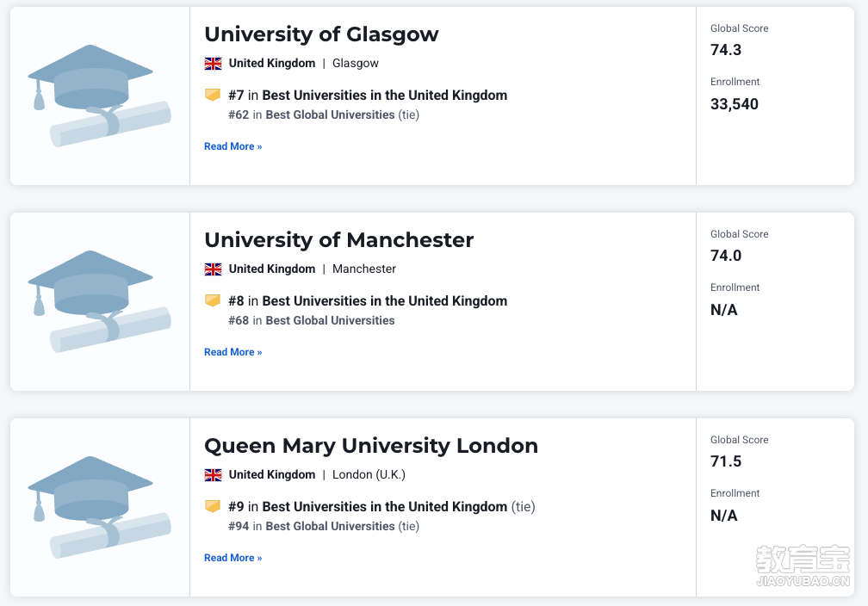This screenshot has height=606, width=868.
Task: Click Read More for University of Glasgow
Action: pyautogui.click(x=233, y=146)
